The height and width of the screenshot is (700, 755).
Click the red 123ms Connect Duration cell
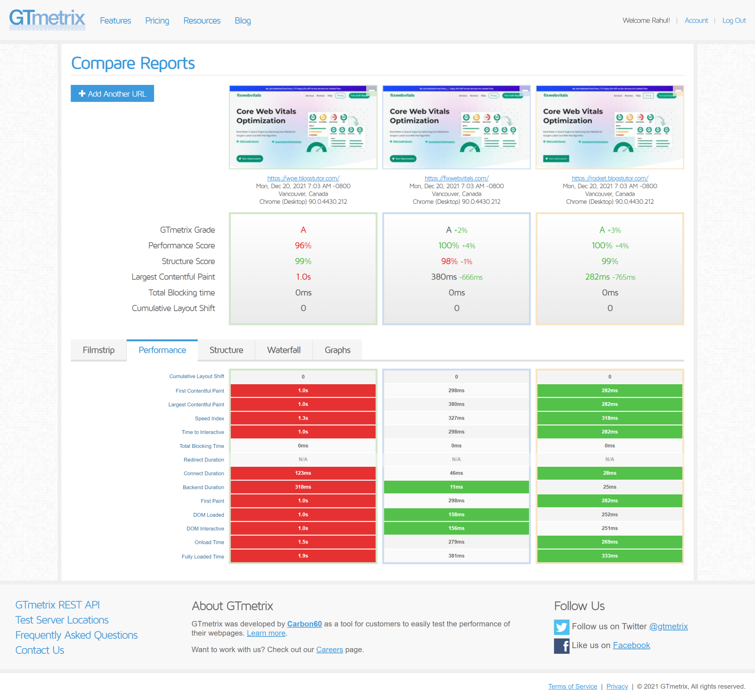point(303,473)
